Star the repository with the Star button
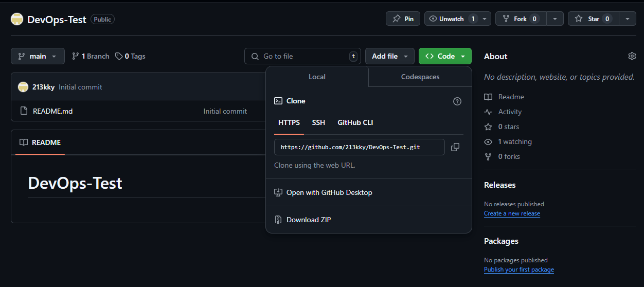The width and height of the screenshot is (644, 287). click(593, 19)
